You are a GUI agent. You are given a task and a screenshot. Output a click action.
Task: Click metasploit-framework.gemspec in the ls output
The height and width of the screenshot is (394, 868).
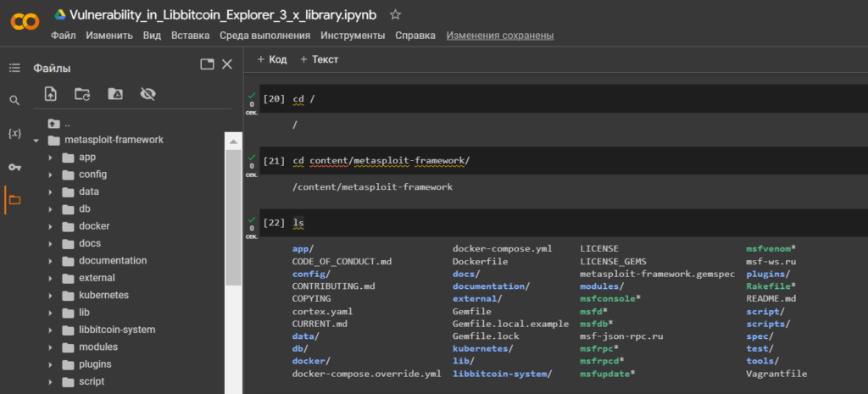click(x=657, y=274)
